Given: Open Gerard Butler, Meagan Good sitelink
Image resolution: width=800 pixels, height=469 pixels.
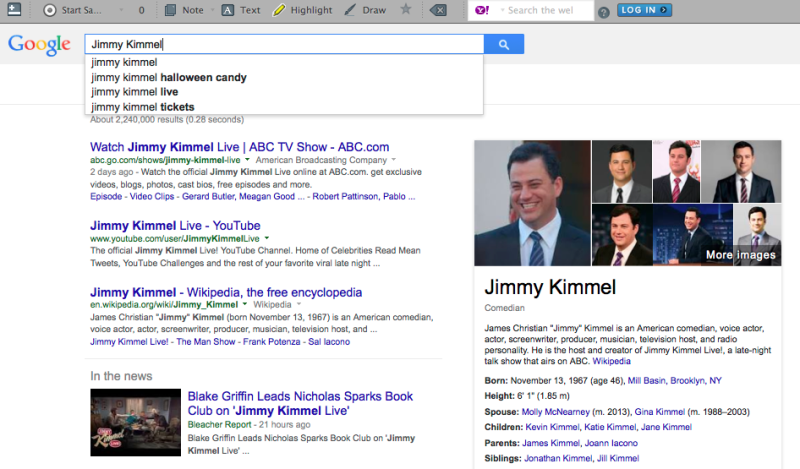Looking at the screenshot, I should [243, 196].
